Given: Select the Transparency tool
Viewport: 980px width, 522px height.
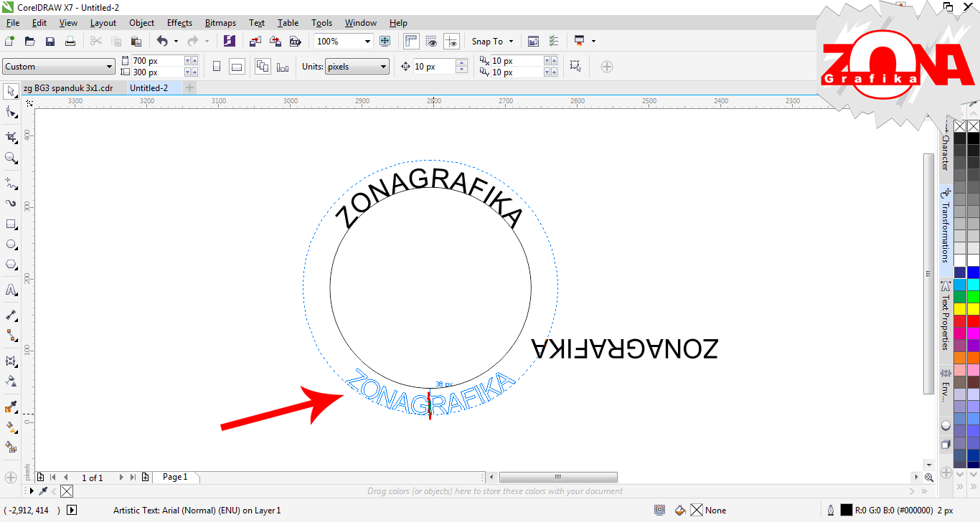Looking at the screenshot, I should pos(11,381).
